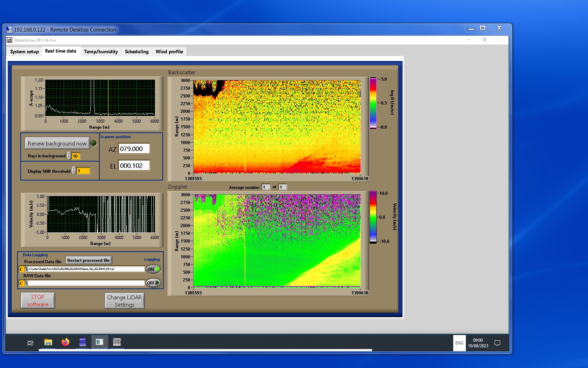Launch Firefox from the remote taskbar
This screenshot has width=588, height=368.
[65, 342]
